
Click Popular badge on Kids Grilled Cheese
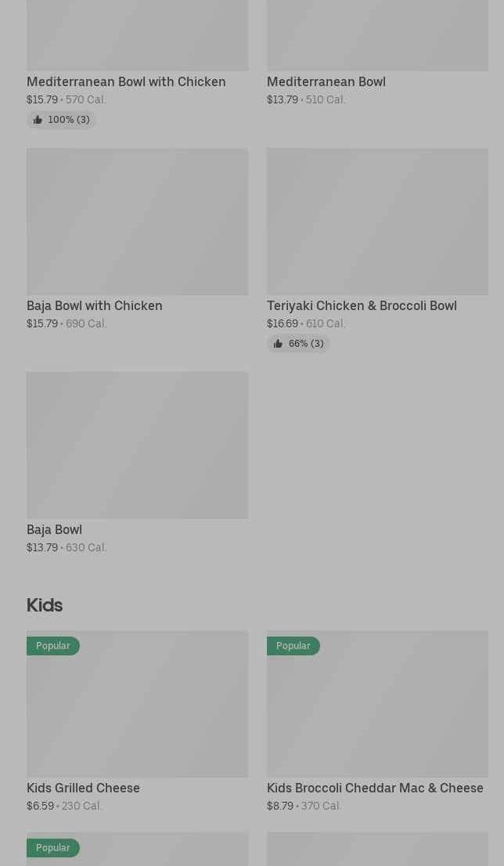point(53,646)
